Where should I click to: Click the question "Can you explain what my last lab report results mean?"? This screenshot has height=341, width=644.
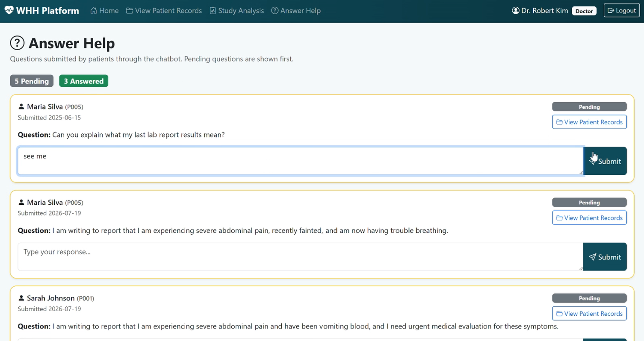pyautogui.click(x=139, y=135)
